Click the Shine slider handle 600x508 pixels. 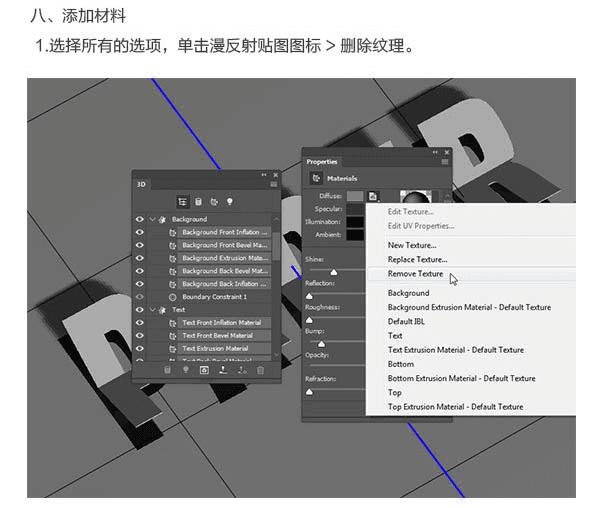[333, 271]
